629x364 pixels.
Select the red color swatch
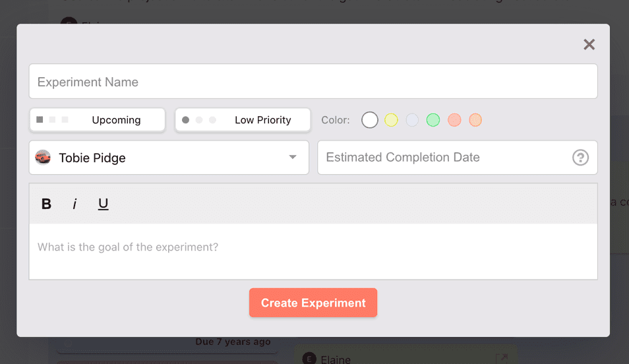[454, 120]
